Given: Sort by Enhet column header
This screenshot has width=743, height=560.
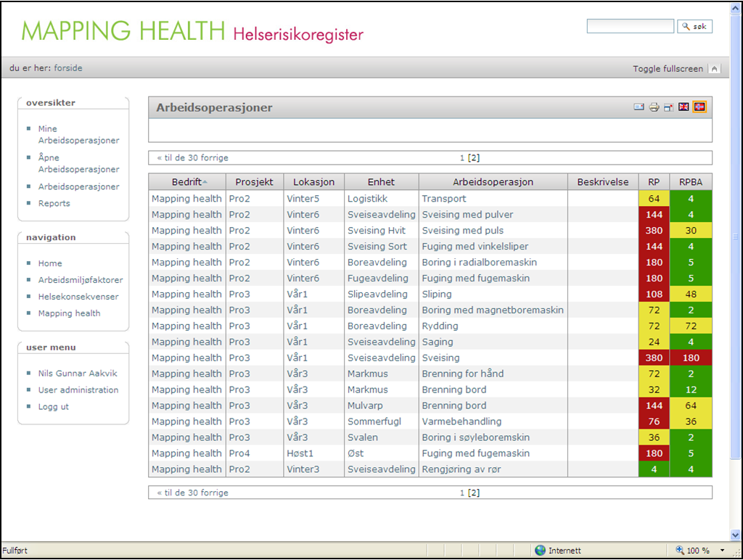Looking at the screenshot, I should point(382,182).
